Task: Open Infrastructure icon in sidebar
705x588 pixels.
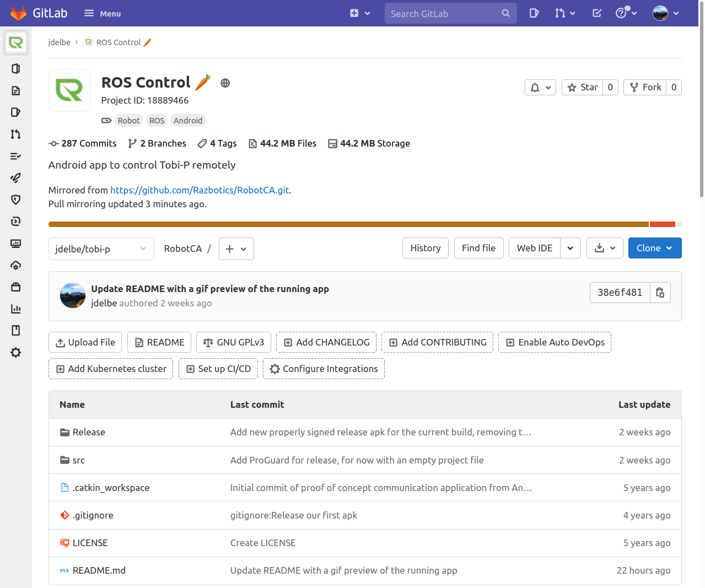Action: click(x=16, y=265)
